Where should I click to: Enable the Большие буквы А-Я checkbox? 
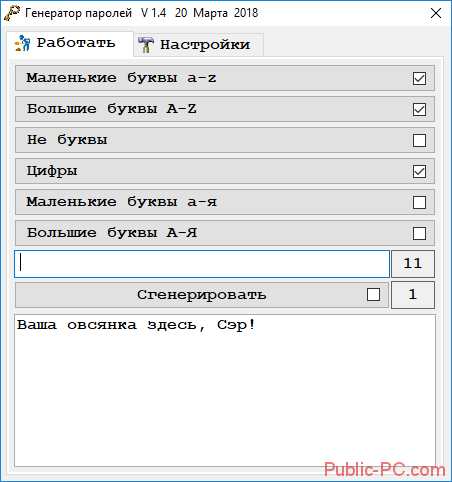tap(419, 233)
